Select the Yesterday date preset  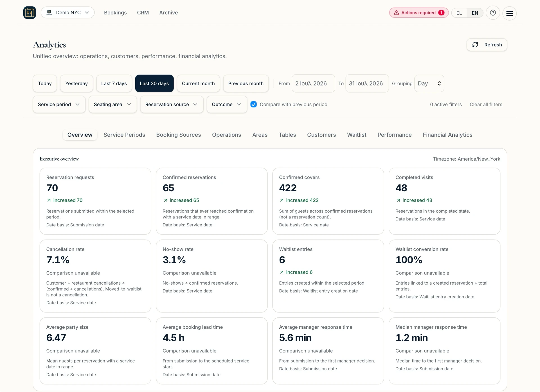(x=76, y=84)
